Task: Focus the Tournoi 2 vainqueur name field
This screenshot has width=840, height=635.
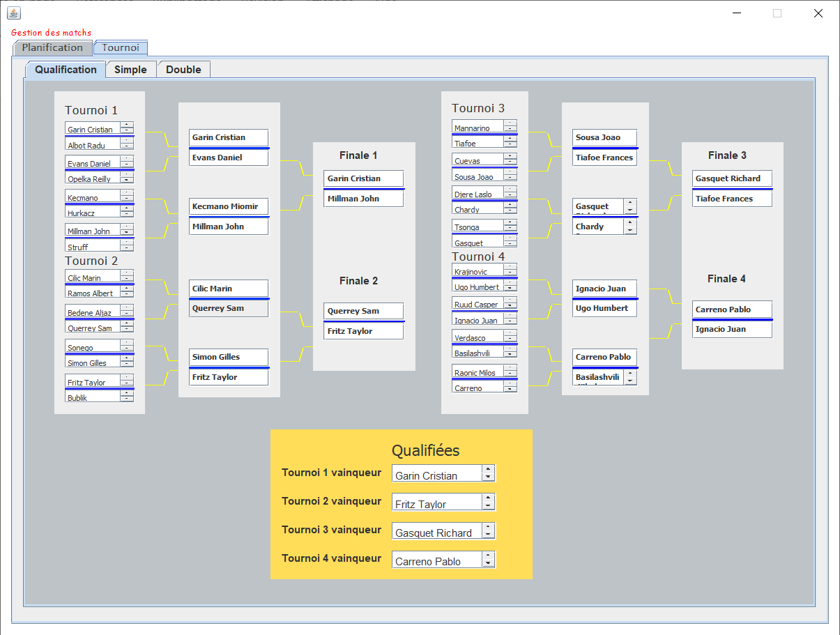Action: [437, 502]
